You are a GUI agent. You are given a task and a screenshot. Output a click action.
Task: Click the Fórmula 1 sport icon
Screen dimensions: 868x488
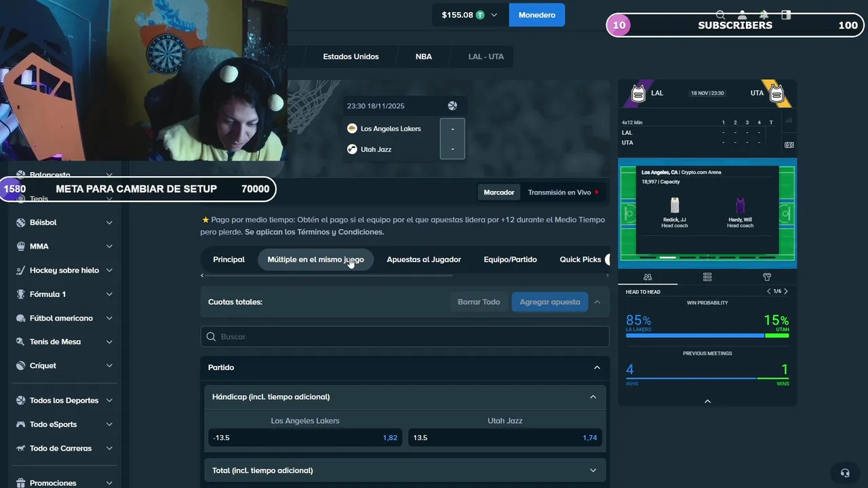click(20, 294)
